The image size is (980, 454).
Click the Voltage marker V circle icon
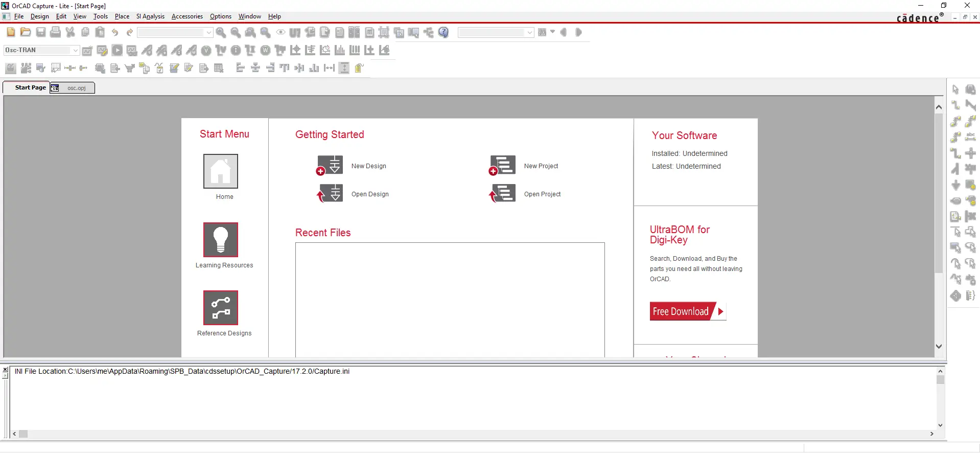[206, 50]
